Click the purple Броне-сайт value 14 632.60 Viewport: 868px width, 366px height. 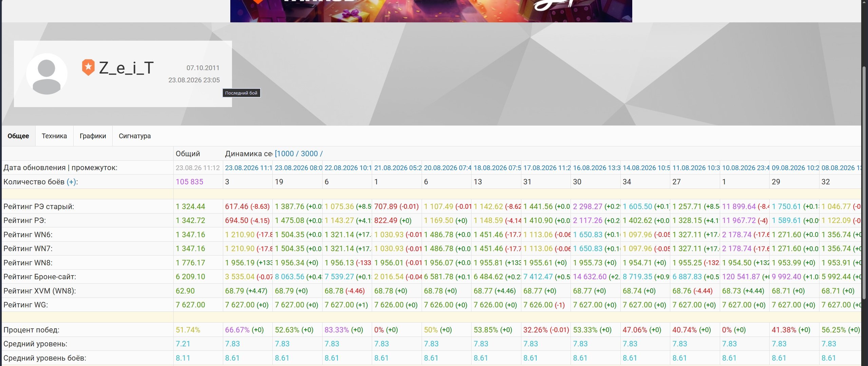tap(590, 277)
